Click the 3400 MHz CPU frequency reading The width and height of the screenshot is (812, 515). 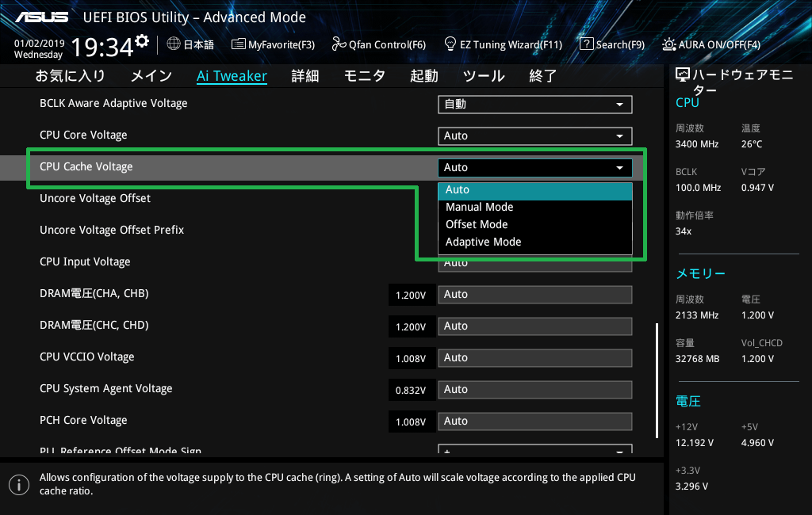pos(697,144)
